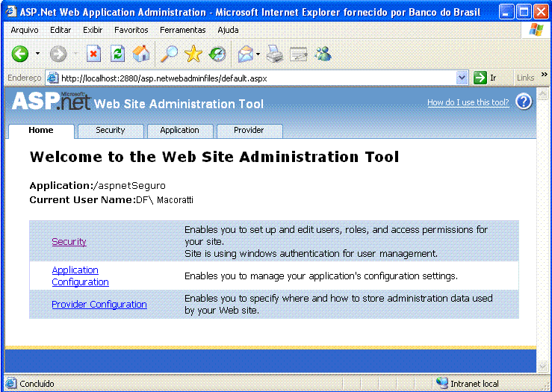Click the Welcome heading text
The image size is (552, 392).
click(214, 157)
